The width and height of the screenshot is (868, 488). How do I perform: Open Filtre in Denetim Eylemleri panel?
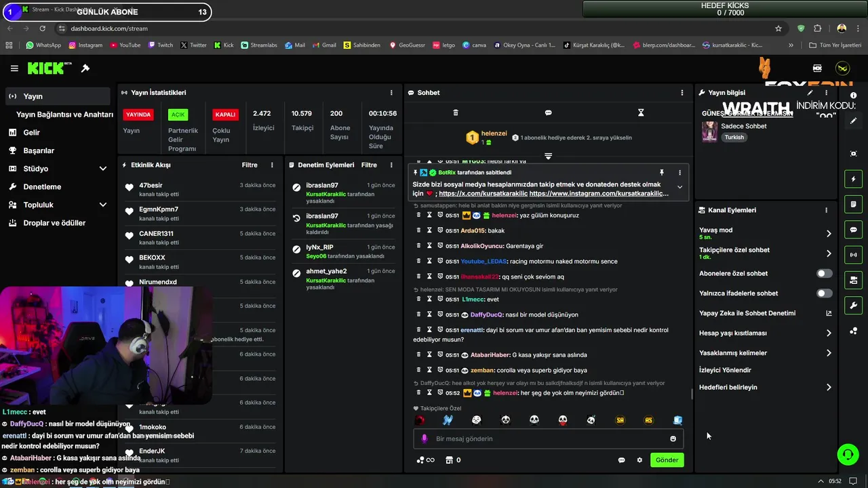[369, 165]
